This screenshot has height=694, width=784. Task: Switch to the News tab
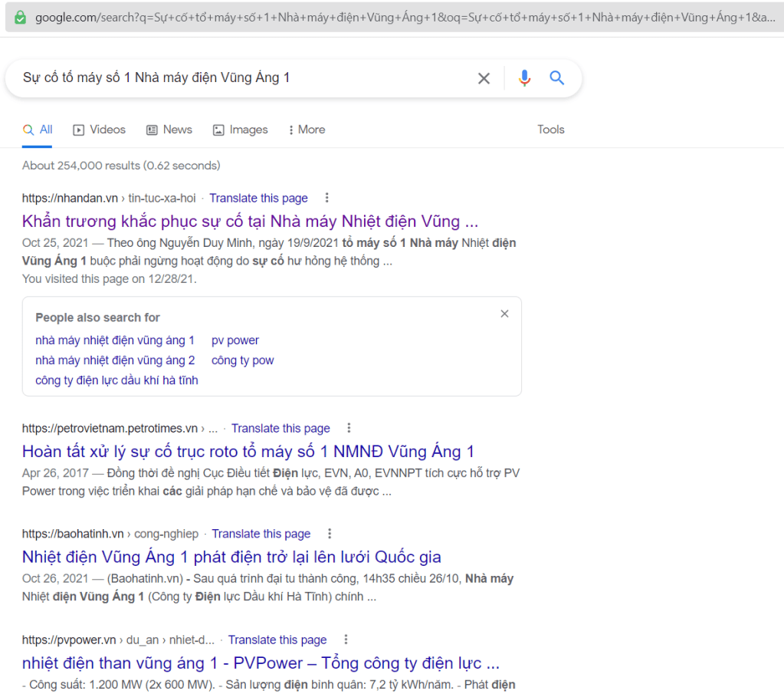tap(169, 130)
